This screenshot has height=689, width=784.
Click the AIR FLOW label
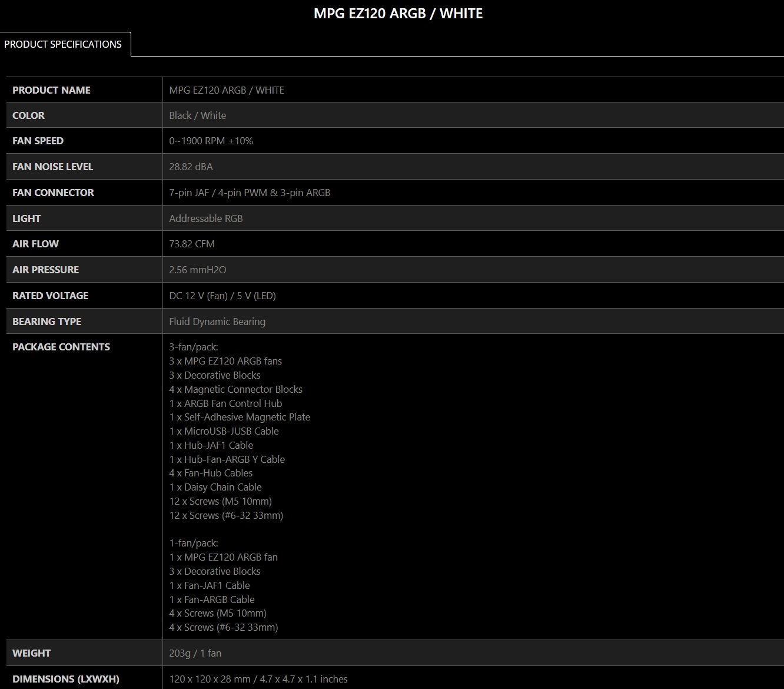(x=35, y=244)
